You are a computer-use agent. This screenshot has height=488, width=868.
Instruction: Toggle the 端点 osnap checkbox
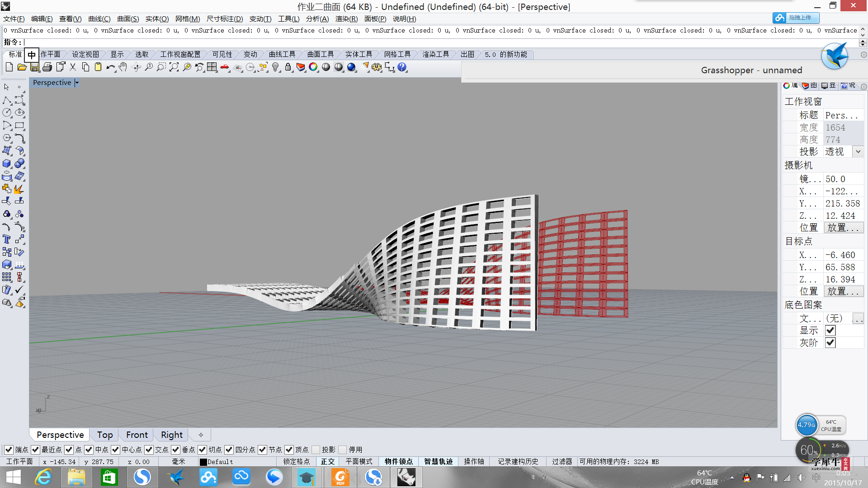9,450
